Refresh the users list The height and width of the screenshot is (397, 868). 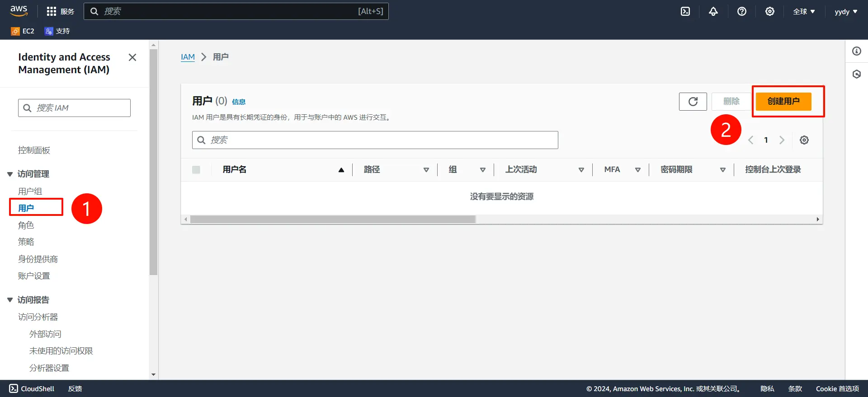click(x=693, y=102)
